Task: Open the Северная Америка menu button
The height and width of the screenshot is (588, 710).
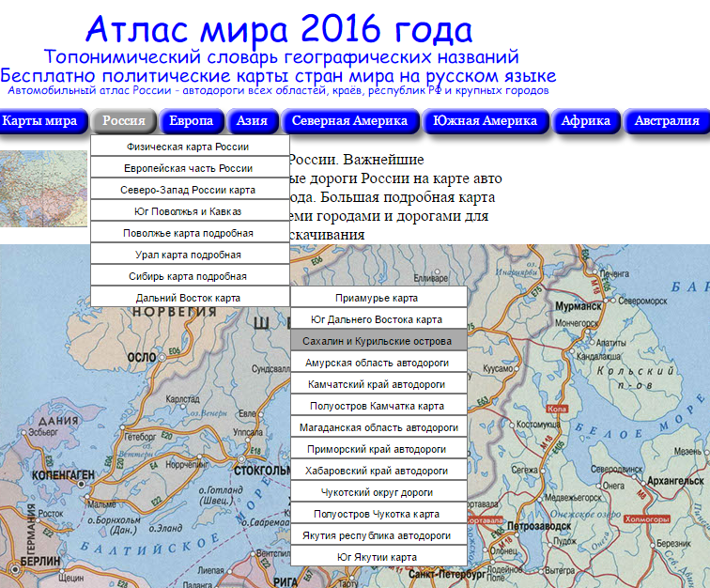Action: coord(349,121)
